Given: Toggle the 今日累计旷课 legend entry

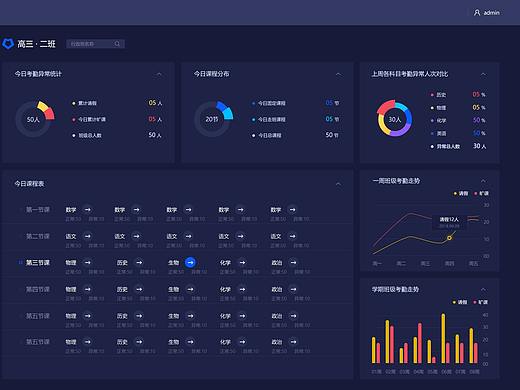Looking at the screenshot, I should click(89, 119).
